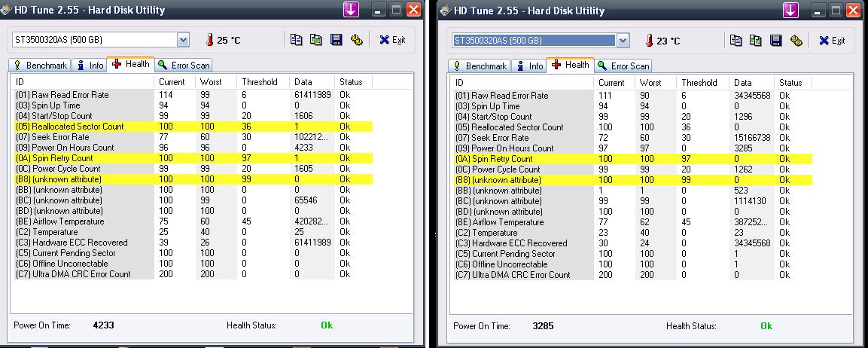
Task: Switch to Info tab in left window
Action: [x=89, y=66]
